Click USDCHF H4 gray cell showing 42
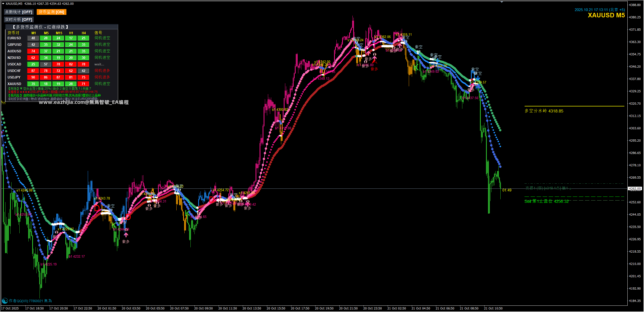Image resolution: width=644 pixels, height=312 pixels. [x=84, y=71]
